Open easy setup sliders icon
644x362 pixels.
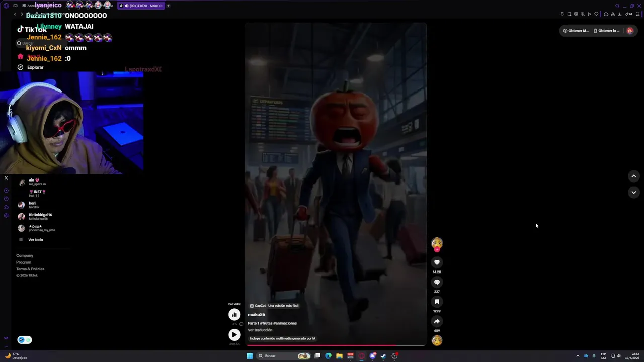point(638,14)
